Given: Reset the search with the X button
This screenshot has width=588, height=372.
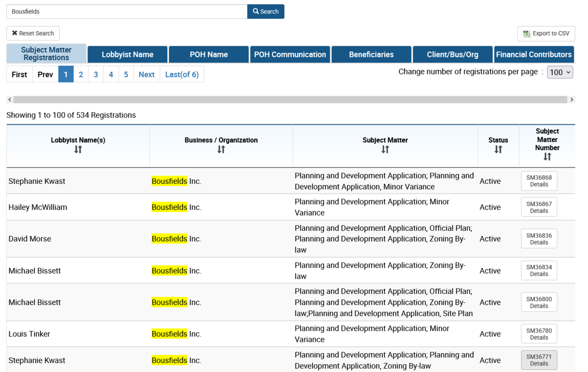Looking at the screenshot, I should pos(33,33).
